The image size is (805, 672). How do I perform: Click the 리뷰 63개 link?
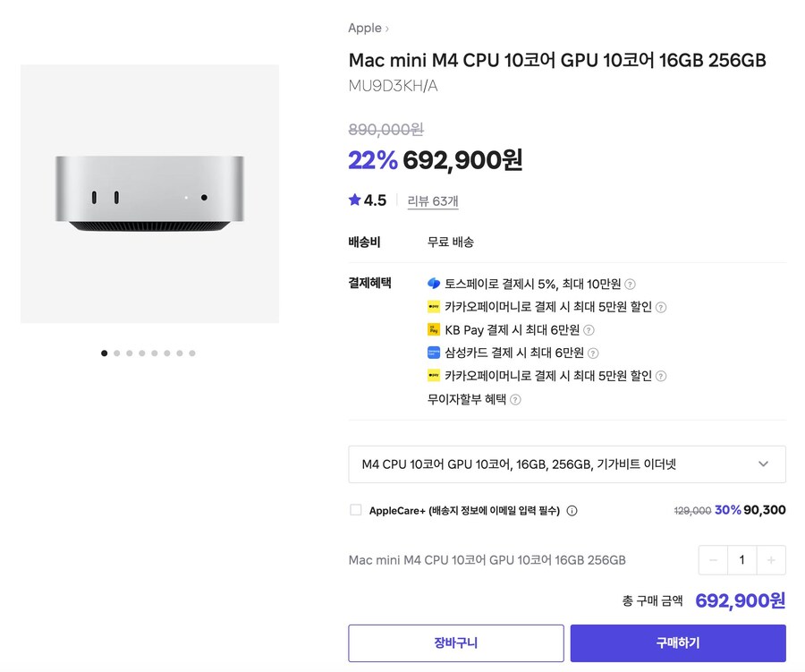433,200
